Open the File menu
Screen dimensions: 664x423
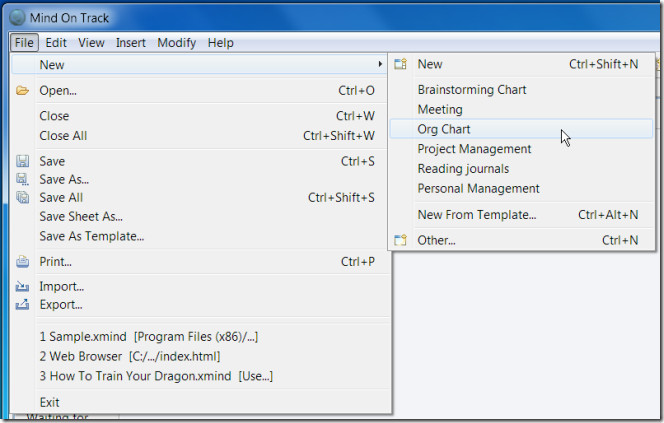coord(24,43)
